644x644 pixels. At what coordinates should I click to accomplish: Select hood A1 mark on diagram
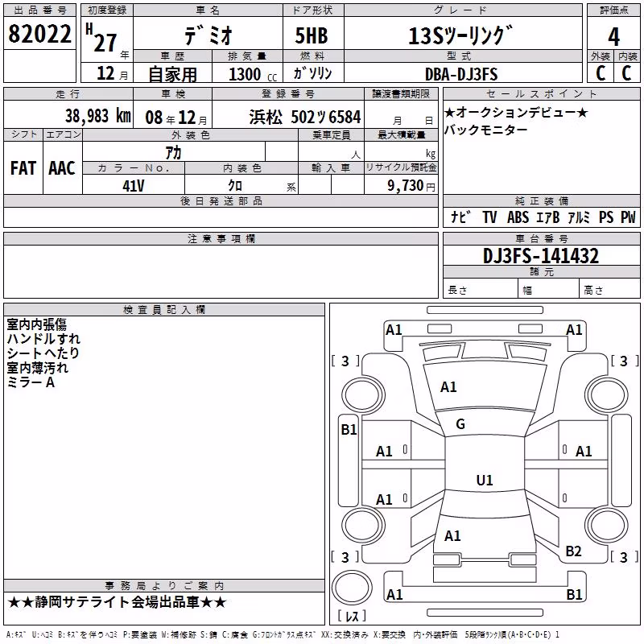[448, 386]
